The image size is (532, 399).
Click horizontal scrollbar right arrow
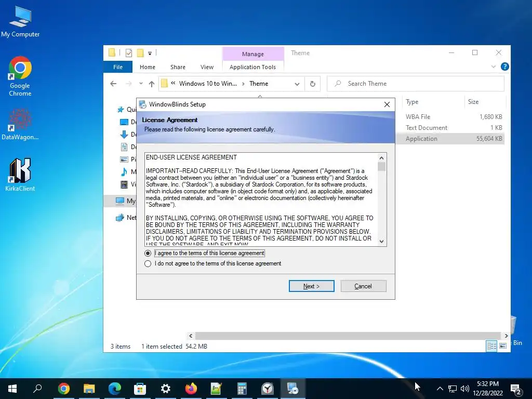[506, 336]
